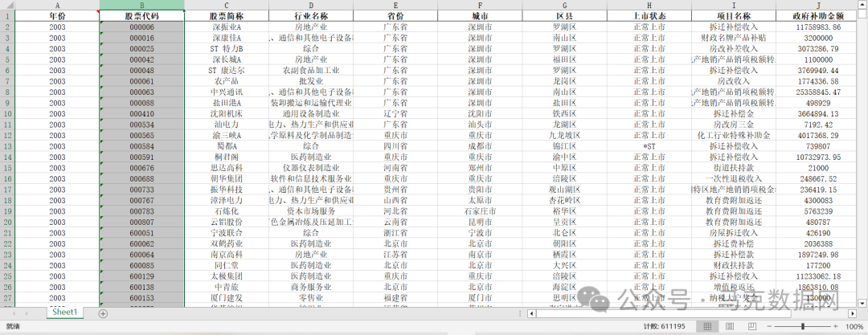
Task: Select column B header
Action: pos(142,5)
